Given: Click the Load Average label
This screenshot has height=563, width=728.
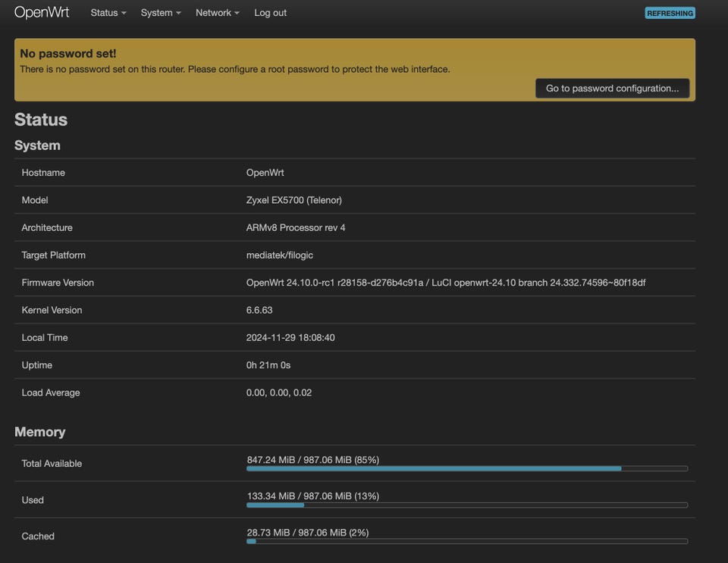Looking at the screenshot, I should pyautogui.click(x=51, y=393).
